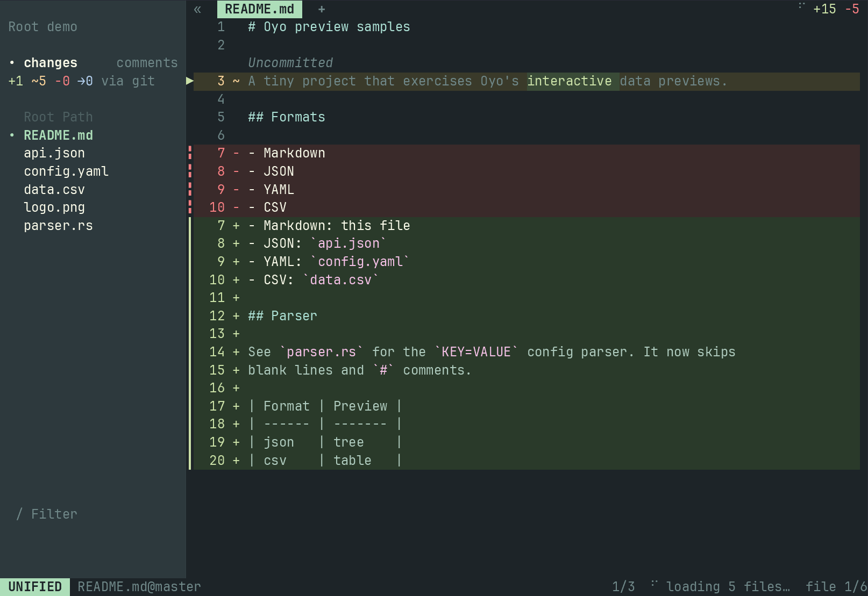
Task: Select the removed line '- Markdown'
Action: click(527, 153)
